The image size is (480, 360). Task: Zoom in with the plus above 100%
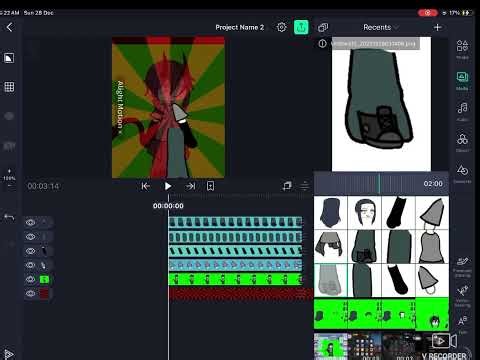pos(9,171)
